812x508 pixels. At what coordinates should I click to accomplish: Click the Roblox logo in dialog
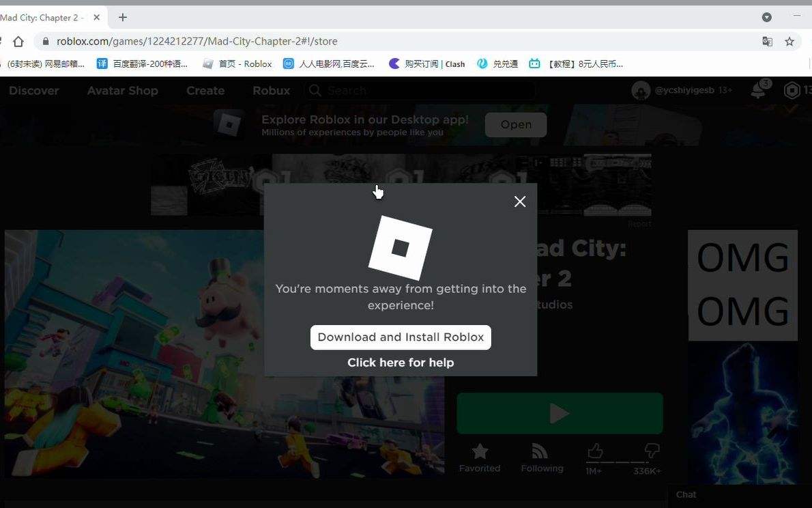click(401, 248)
